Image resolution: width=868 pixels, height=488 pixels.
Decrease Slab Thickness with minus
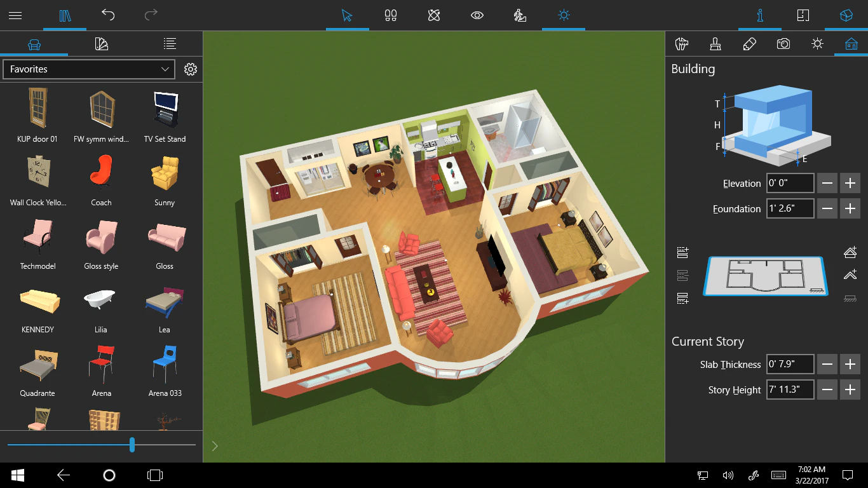coord(827,364)
